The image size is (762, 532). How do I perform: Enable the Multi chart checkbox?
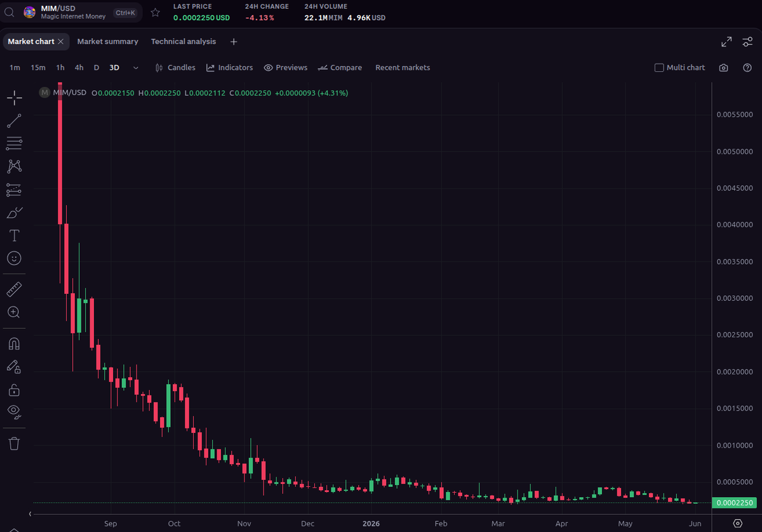(x=659, y=67)
